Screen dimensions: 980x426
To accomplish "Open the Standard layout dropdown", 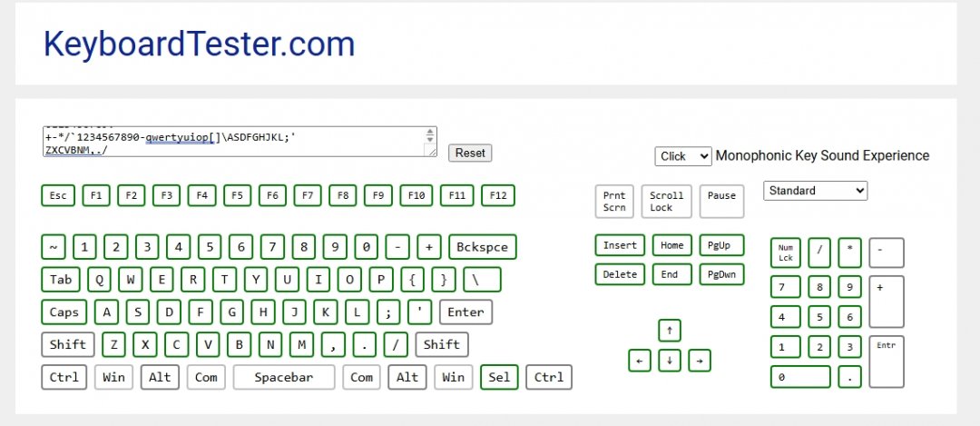I will [x=815, y=191].
